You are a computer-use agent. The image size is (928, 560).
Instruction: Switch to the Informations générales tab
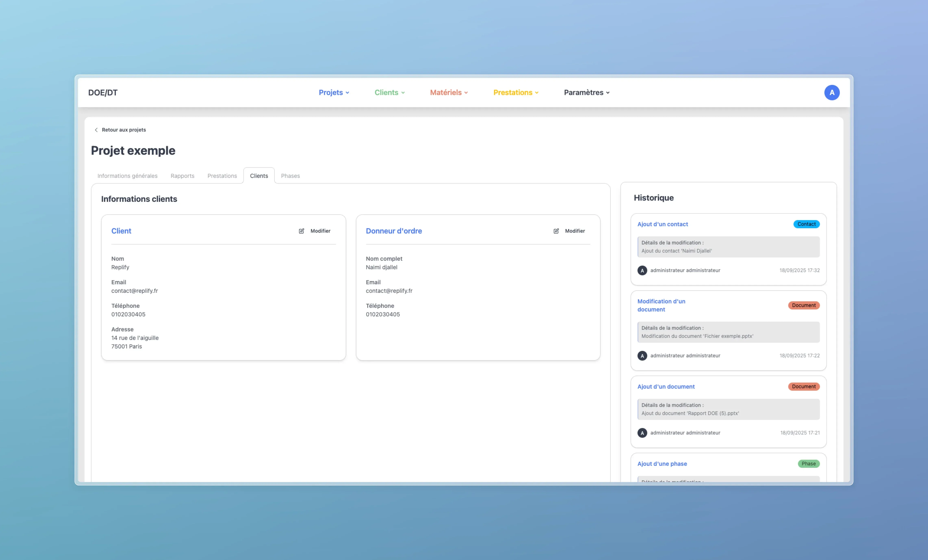point(127,176)
